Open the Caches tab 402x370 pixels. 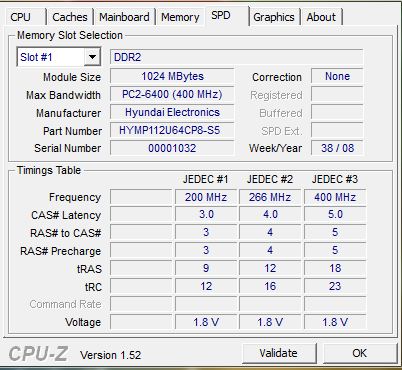(x=70, y=17)
